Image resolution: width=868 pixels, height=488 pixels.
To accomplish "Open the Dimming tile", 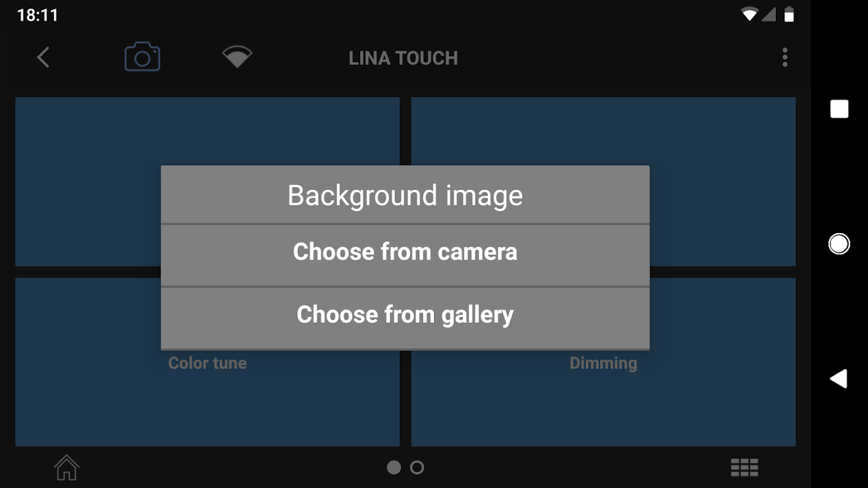I will click(603, 362).
